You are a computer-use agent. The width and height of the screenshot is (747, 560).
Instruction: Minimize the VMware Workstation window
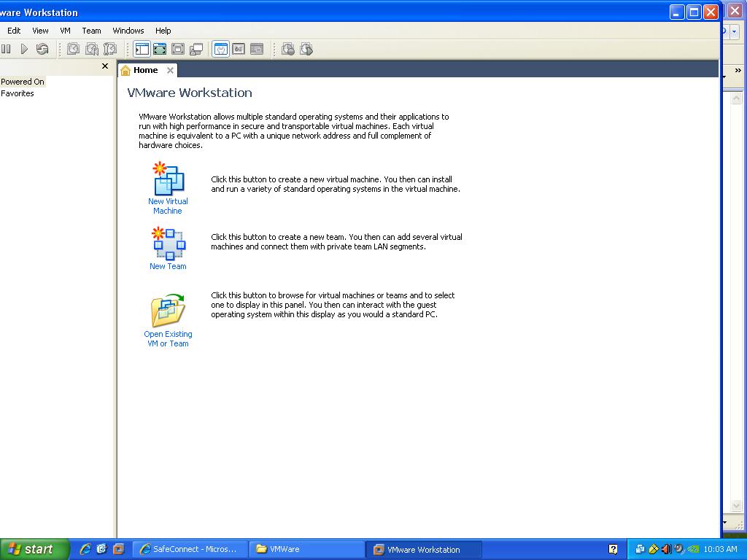coord(676,12)
